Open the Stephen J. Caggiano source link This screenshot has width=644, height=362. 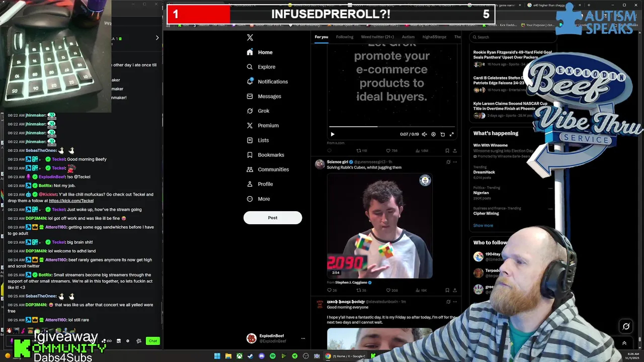tap(352, 283)
